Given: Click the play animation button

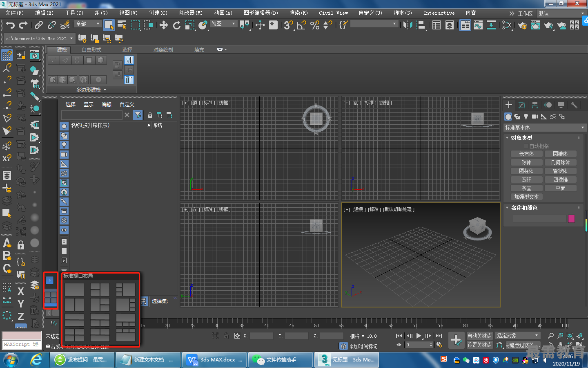Looking at the screenshot, I should point(419,336).
